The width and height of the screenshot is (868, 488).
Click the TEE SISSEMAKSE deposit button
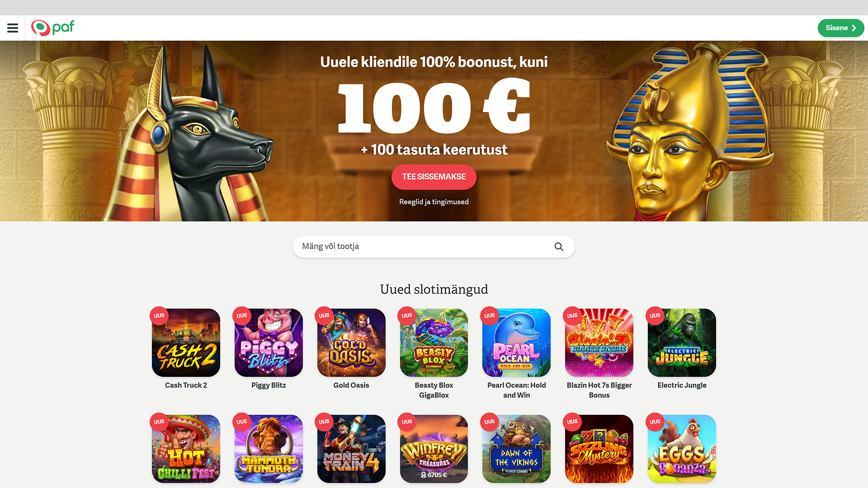coord(434,177)
